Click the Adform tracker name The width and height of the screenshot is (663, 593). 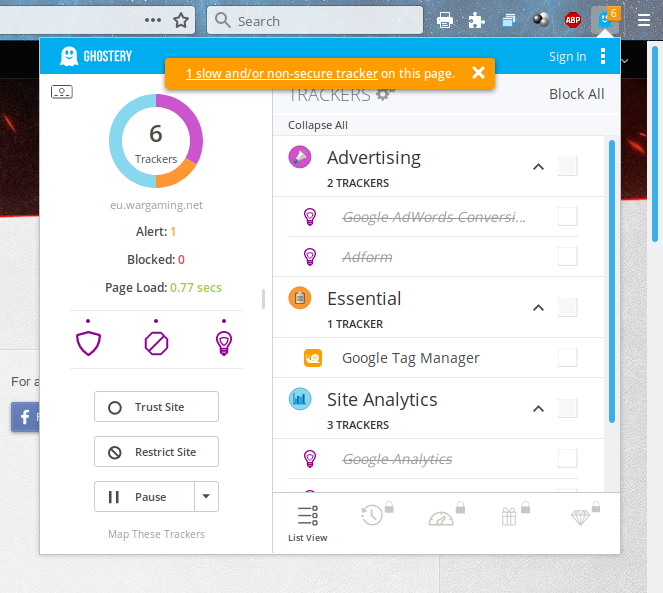[x=367, y=257]
